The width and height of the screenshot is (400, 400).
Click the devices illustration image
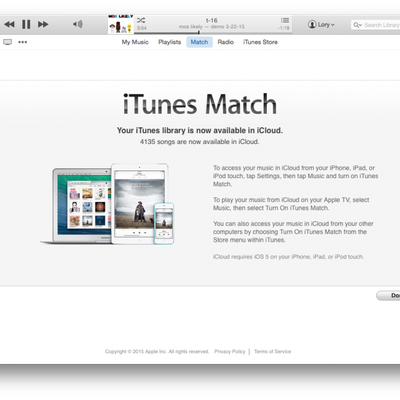(107, 204)
